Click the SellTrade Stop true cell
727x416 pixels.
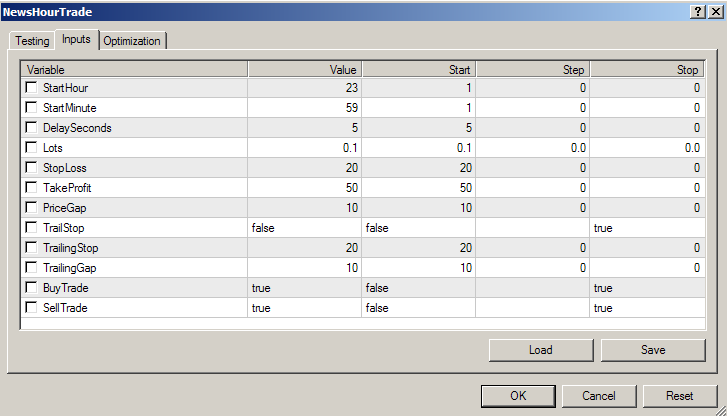pyautogui.click(x=647, y=308)
